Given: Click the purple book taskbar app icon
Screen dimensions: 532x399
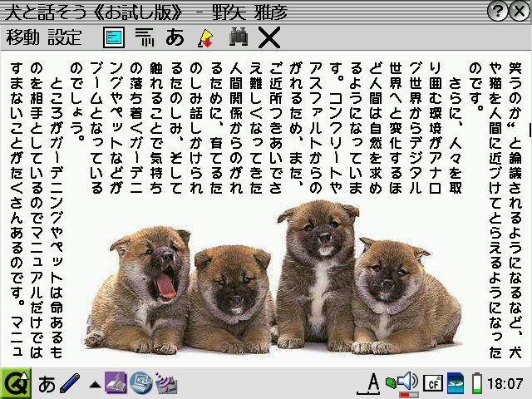Looking at the screenshot, I should coord(115,383).
